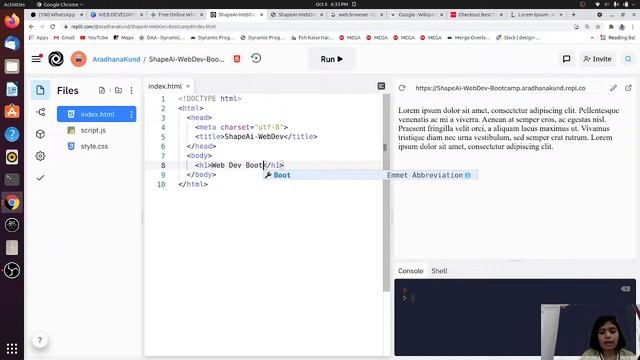Screen dimensions: 640x360
Task: Open the Gmail bookmark
Action: [64, 38]
